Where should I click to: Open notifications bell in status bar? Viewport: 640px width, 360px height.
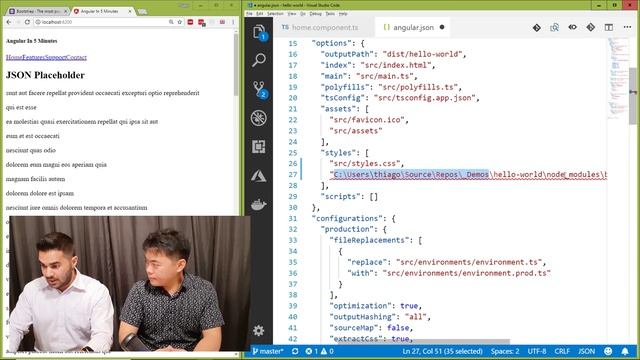tap(625, 351)
